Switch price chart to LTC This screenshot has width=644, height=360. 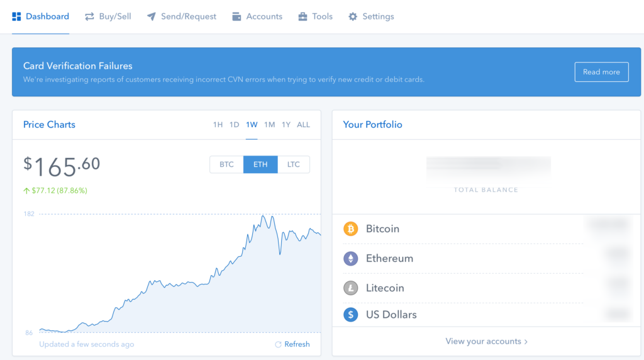(294, 164)
